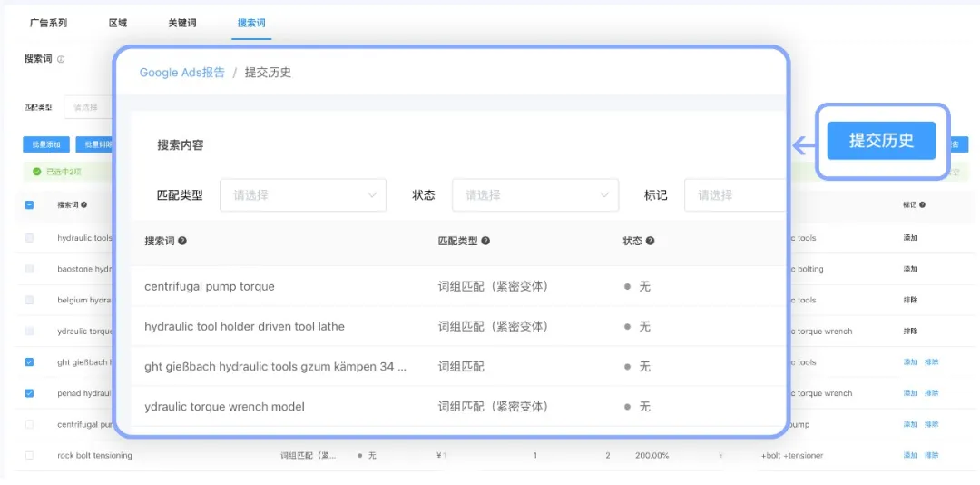Click the green check icon beside 已选中2项
980x485 pixels.
[37, 172]
